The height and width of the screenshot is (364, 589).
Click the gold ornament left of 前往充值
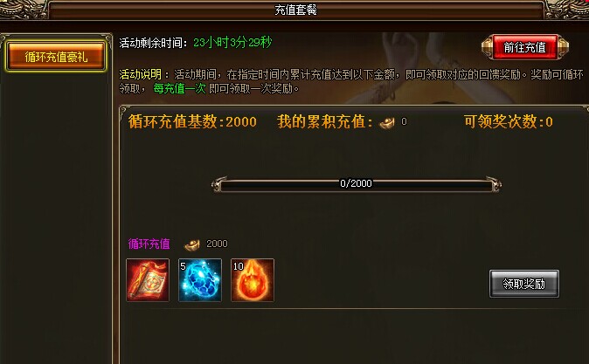488,47
